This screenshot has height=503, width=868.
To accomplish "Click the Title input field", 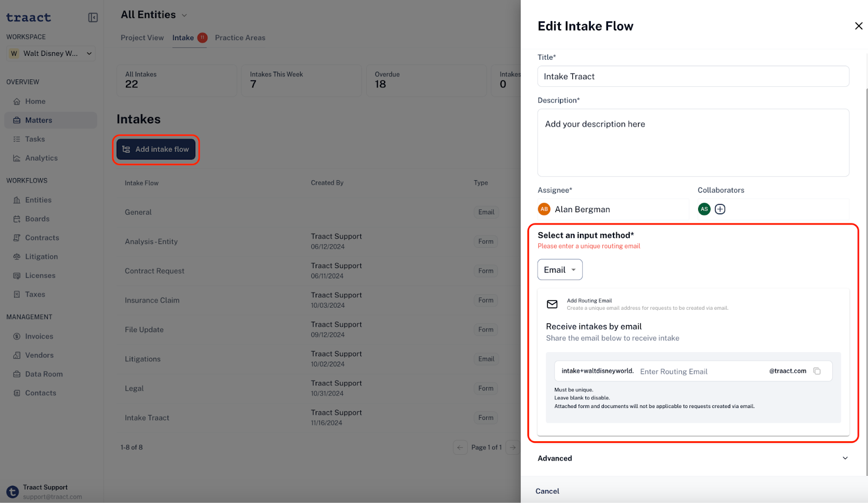I will coord(693,77).
